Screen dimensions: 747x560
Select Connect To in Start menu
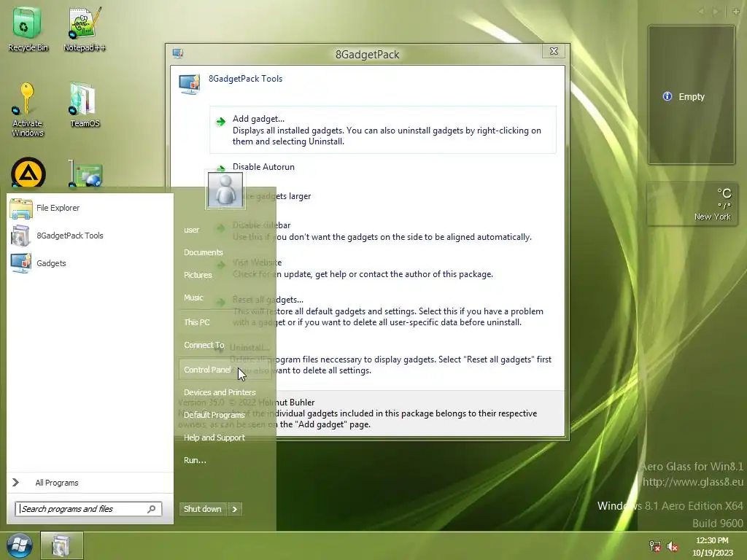204,345
